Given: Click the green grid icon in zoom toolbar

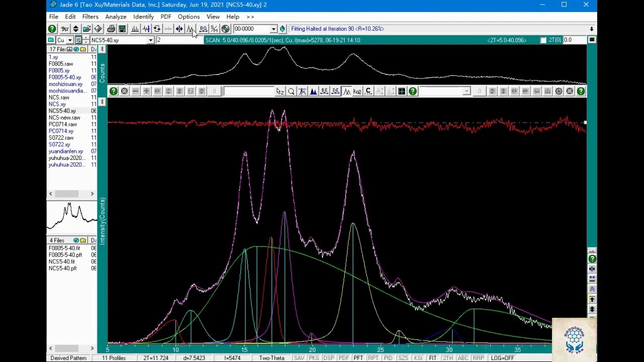Looking at the screenshot, I should click(401, 91).
